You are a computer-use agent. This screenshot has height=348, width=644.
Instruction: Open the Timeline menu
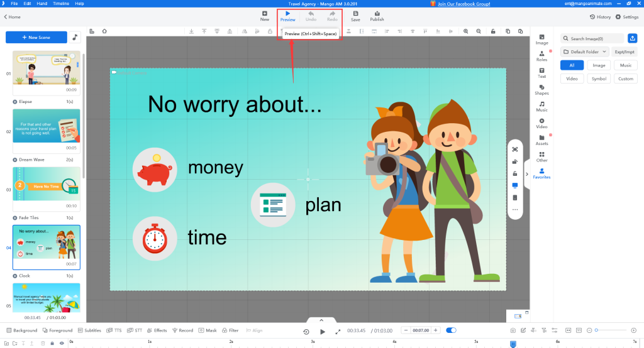[x=61, y=4]
